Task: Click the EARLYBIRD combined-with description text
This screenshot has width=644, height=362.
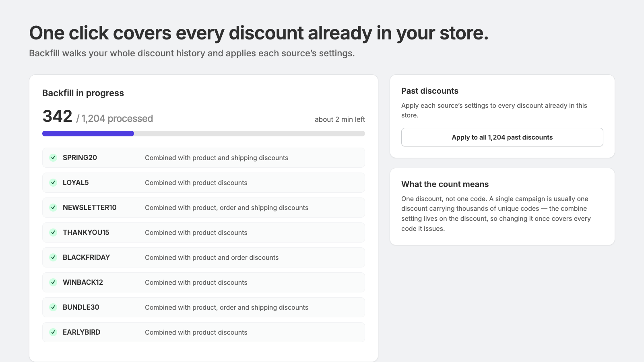Action: pos(196,332)
